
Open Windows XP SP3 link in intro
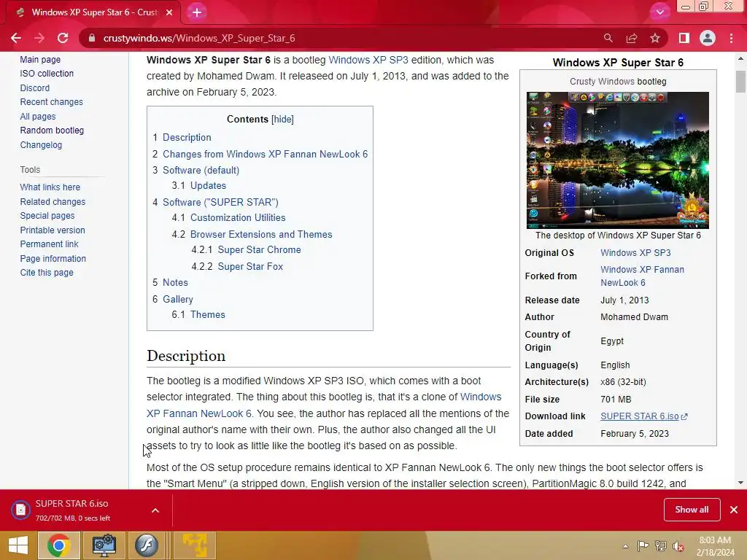368,60
